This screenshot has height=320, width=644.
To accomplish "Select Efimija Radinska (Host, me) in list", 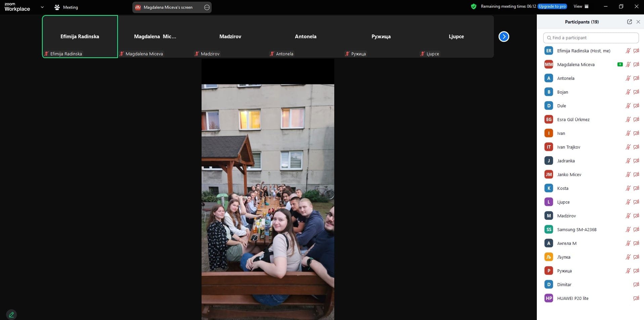I will [591, 51].
